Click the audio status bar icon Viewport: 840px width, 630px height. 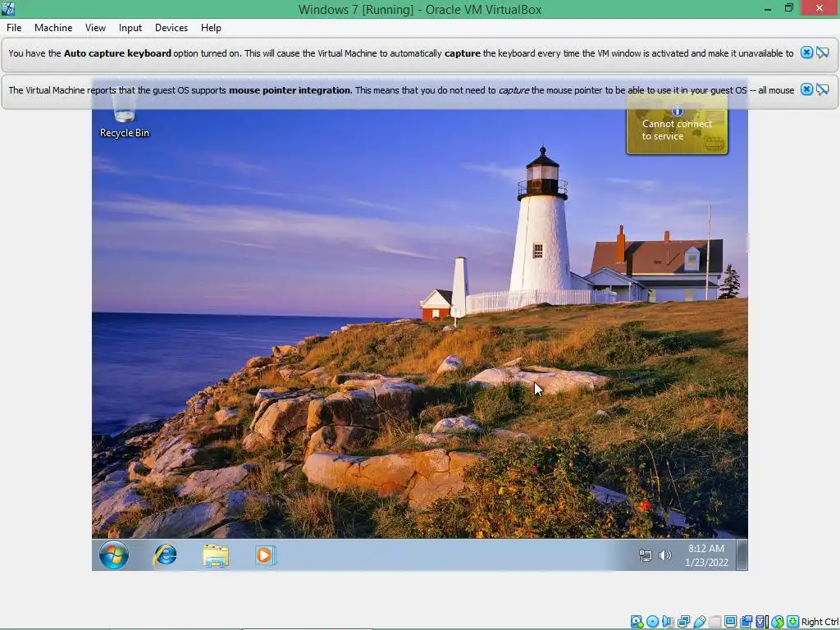coord(668,622)
